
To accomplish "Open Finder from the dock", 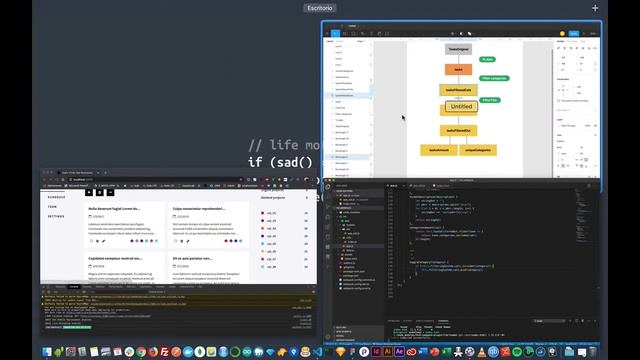I will coord(47,351).
